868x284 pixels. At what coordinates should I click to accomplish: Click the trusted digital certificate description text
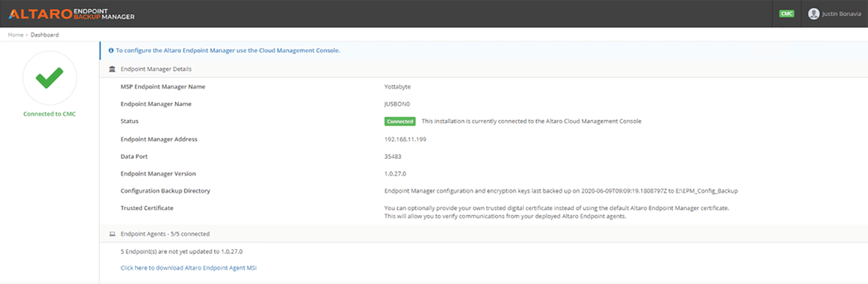(557, 212)
